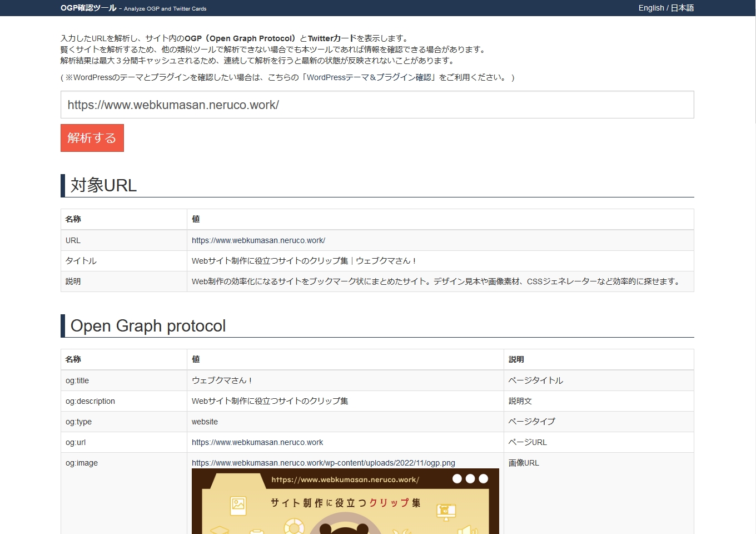Select the Open Graph protocol heading
This screenshot has height=534, width=756.
click(x=148, y=325)
